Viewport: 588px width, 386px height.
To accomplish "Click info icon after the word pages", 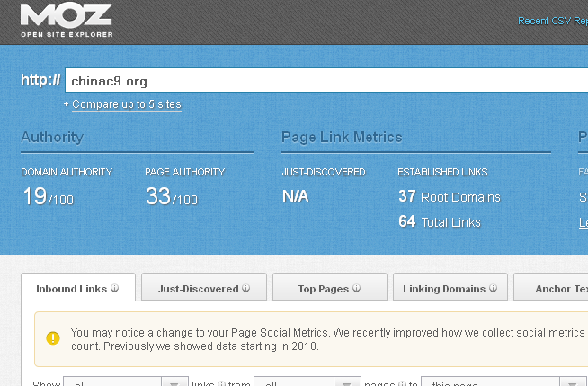I will [402, 383].
